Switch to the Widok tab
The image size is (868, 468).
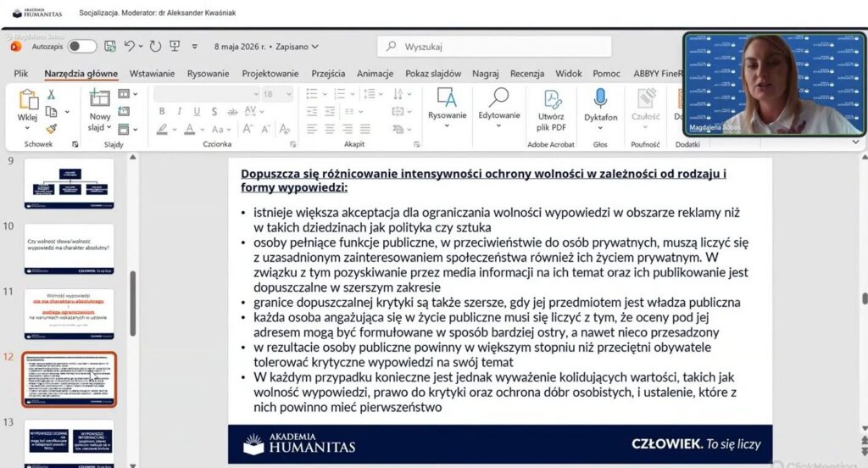(569, 74)
